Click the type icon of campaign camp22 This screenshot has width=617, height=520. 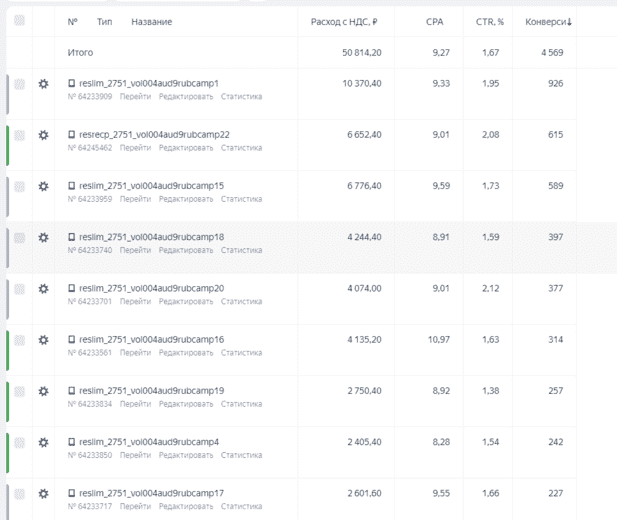tap(72, 134)
